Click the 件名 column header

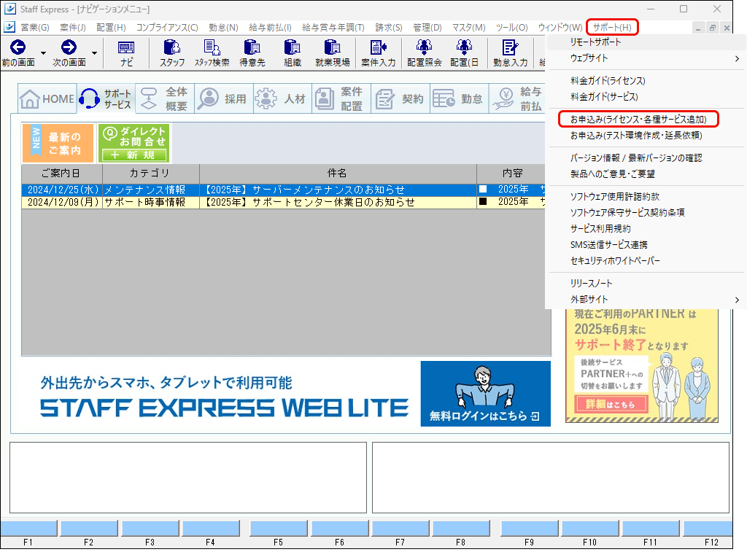338,174
